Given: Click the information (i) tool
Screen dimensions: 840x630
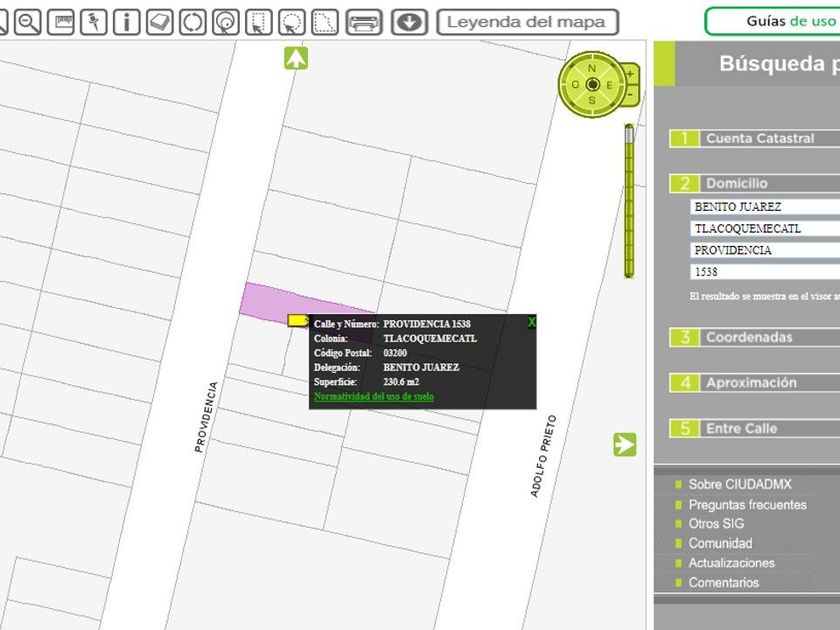Looking at the screenshot, I should (x=126, y=22).
